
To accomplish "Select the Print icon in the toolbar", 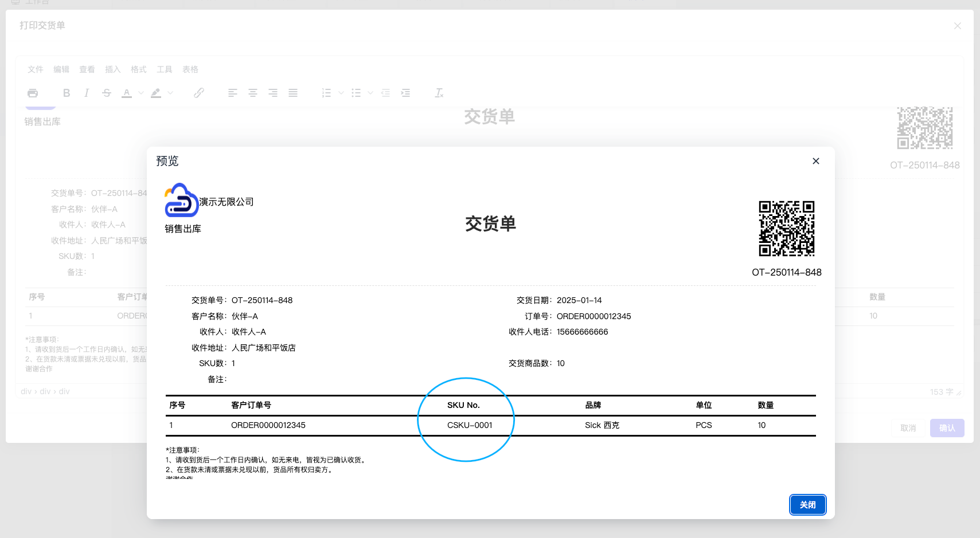I will tap(33, 93).
